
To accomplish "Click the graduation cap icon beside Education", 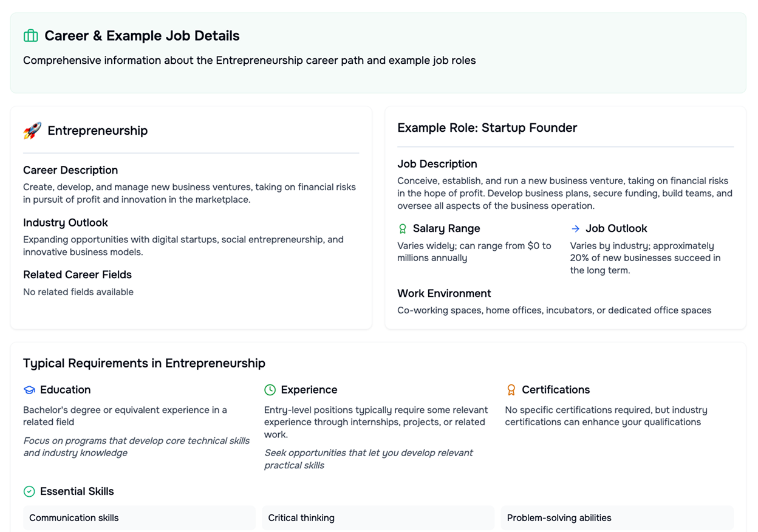I will click(x=29, y=390).
